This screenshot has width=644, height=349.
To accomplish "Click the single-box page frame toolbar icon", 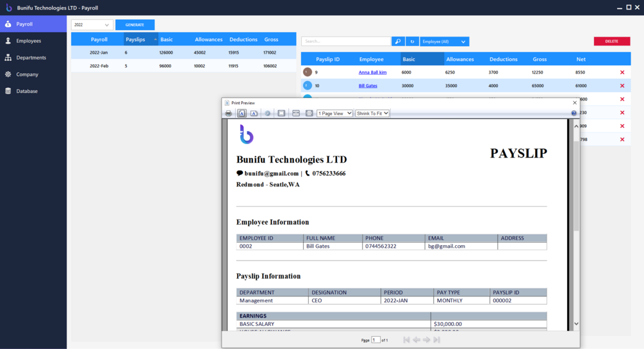I will tap(281, 113).
